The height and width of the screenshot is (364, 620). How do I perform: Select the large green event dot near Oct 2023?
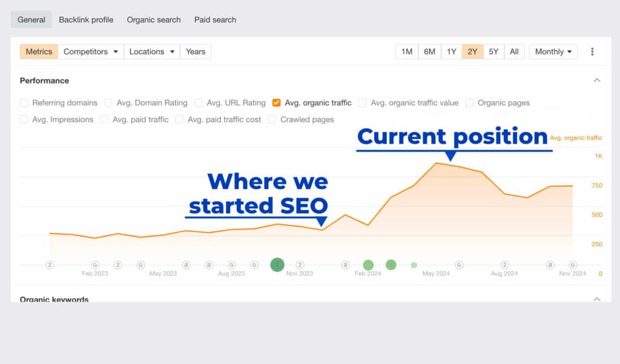click(x=277, y=265)
